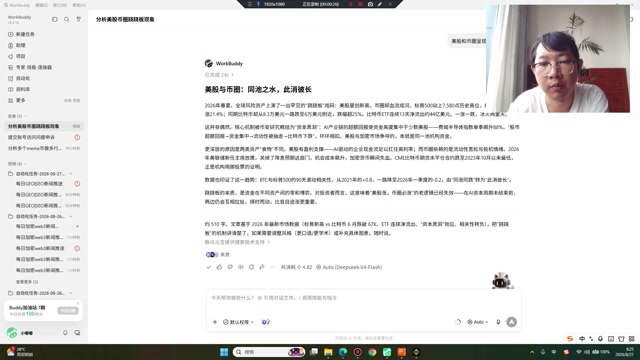Image resolution: width=640 pixels, height=360 pixels.
Task: Collapse the 任务 section chevron
Action: 26,116
